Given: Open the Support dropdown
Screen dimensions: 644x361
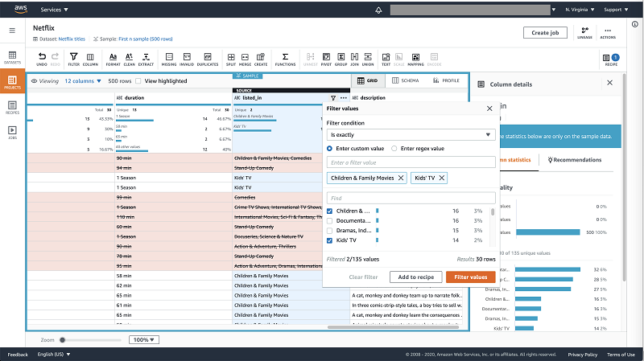Looking at the screenshot, I should pyautogui.click(x=616, y=10).
